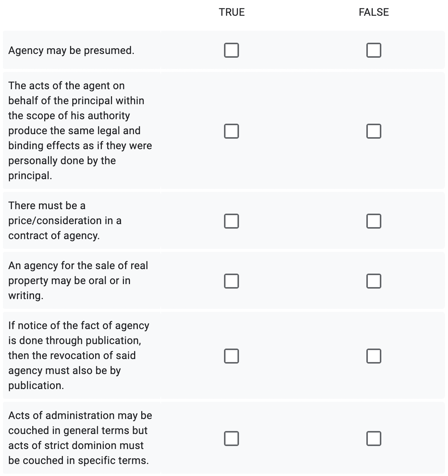This screenshot has height=476, width=448.
Task: Tick TRUE for sale of real property statement
Action: tap(231, 281)
